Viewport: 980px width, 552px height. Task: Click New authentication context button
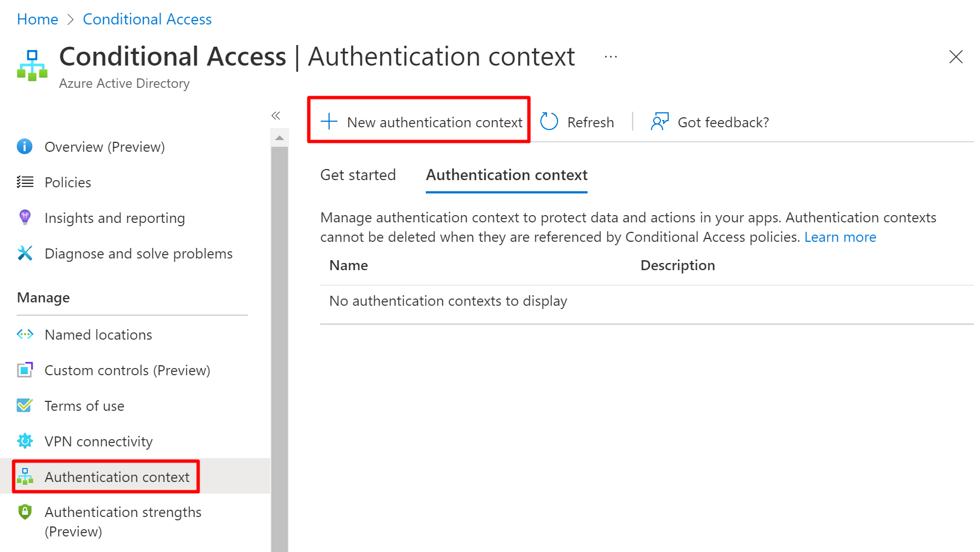[x=421, y=122]
